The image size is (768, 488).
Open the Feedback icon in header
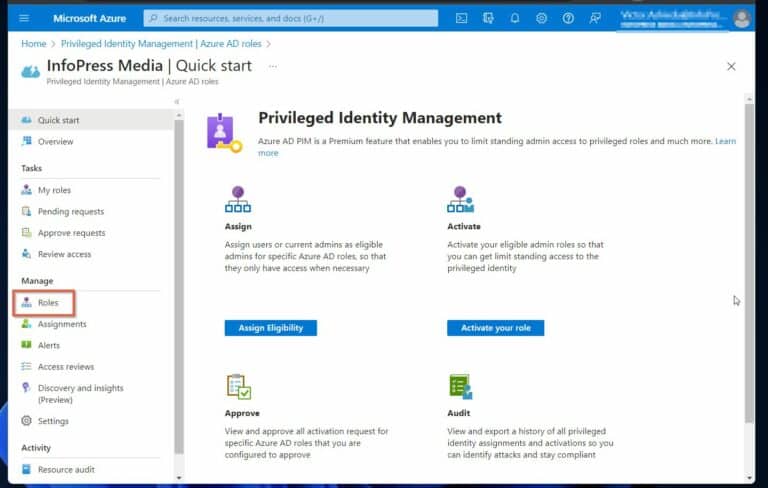click(595, 18)
